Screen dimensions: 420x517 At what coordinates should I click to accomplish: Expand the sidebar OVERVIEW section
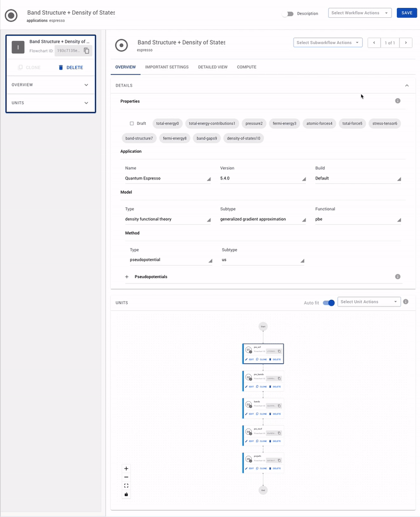pos(50,85)
